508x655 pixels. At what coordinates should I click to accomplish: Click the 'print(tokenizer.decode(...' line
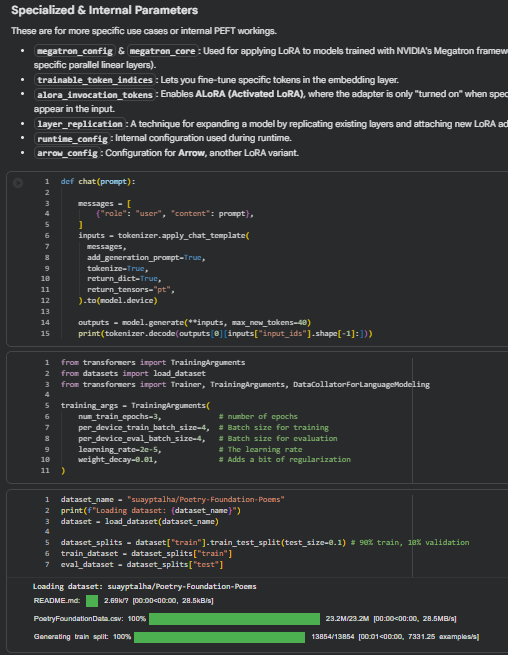pos(225,333)
